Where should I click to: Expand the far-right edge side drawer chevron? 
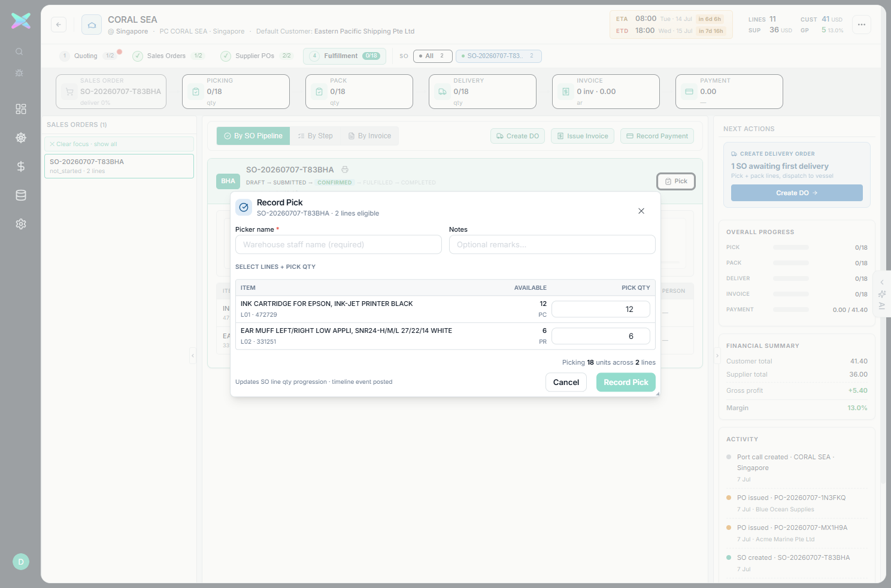click(x=882, y=282)
